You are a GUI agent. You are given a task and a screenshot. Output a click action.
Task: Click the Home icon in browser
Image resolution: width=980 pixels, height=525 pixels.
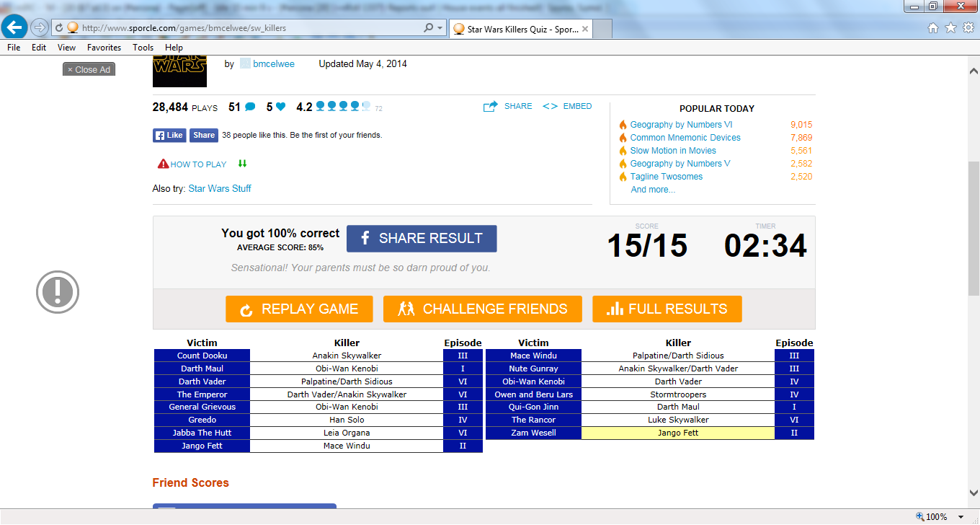pos(933,28)
